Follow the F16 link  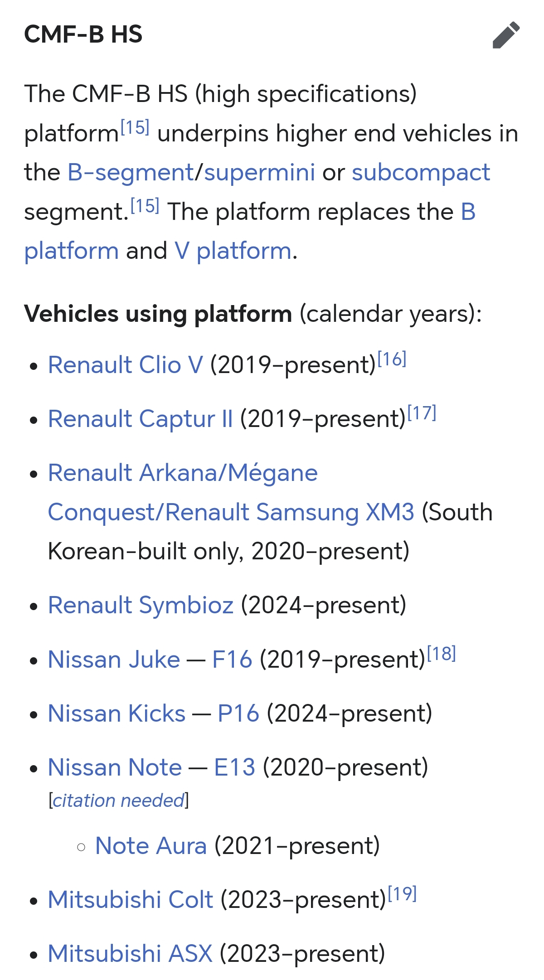[232, 660]
